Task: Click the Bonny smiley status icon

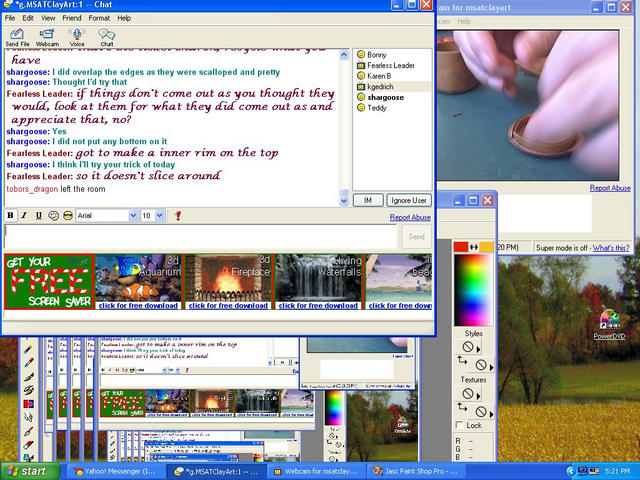Action: pos(361,54)
